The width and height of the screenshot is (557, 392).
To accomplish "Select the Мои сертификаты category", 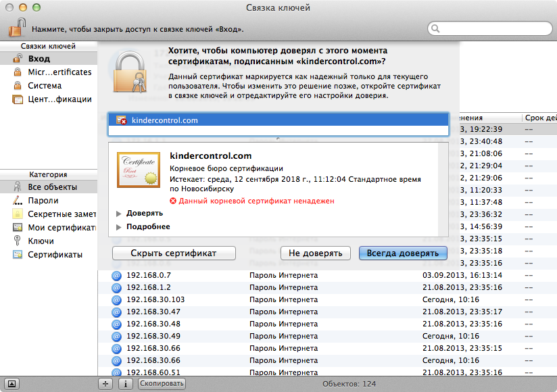I will tap(49, 228).
